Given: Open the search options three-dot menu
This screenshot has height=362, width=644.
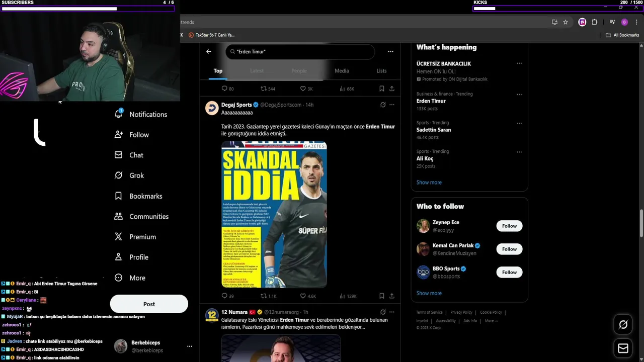Looking at the screenshot, I should coord(390,51).
